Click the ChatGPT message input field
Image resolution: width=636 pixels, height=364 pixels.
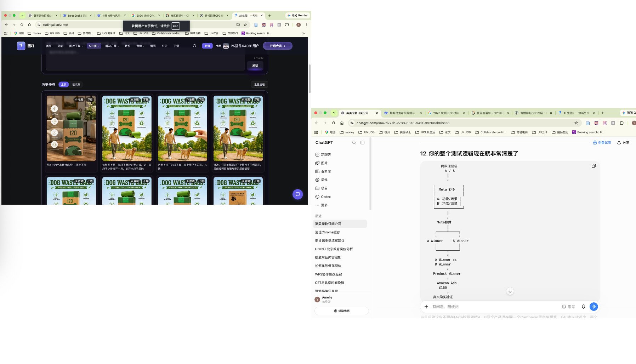point(495,307)
